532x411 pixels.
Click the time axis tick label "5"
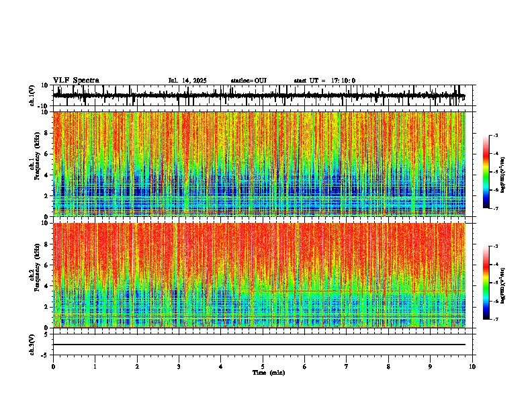pyautogui.click(x=263, y=367)
